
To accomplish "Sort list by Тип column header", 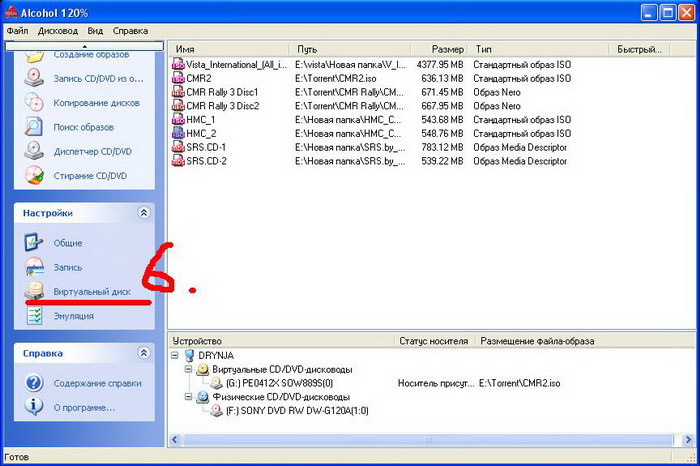I will click(x=538, y=49).
